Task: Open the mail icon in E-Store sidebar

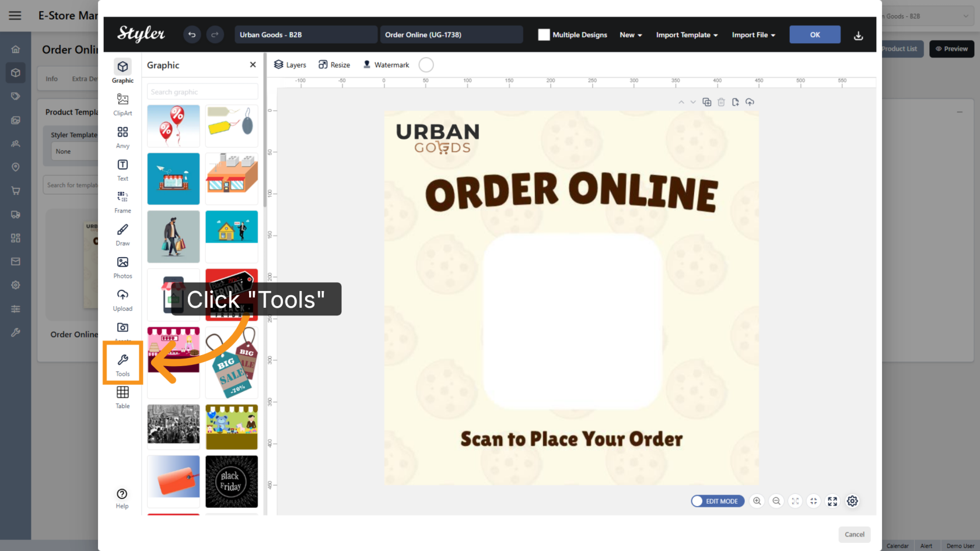Action: click(x=16, y=261)
